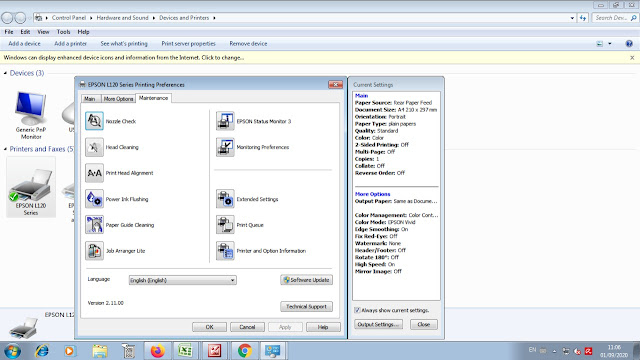
Task: Click the Cancel button
Action: tap(247, 327)
